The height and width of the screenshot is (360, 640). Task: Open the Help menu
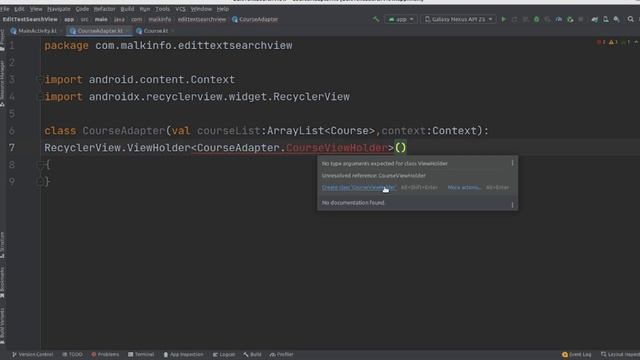pyautogui.click(x=222, y=9)
